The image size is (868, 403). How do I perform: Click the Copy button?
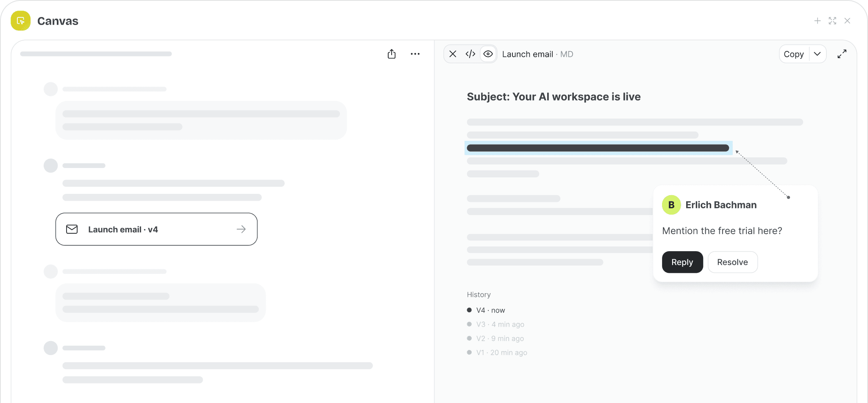coord(794,54)
